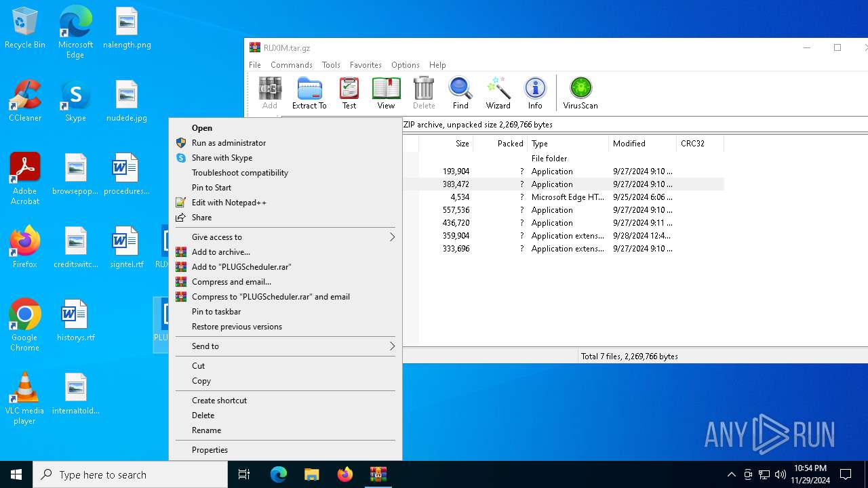Sort by the CRC32 column header
868x488 pixels.
(x=700, y=144)
